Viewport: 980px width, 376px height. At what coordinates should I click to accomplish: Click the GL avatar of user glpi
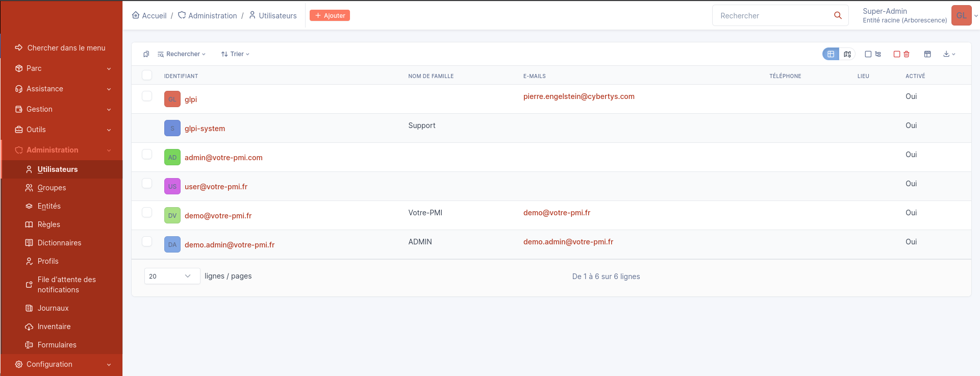click(172, 99)
